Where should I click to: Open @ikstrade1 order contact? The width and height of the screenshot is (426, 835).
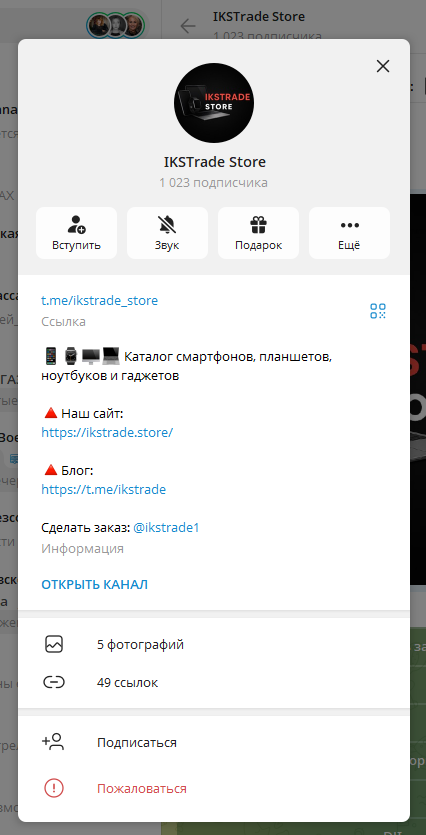pyautogui.click(x=166, y=528)
